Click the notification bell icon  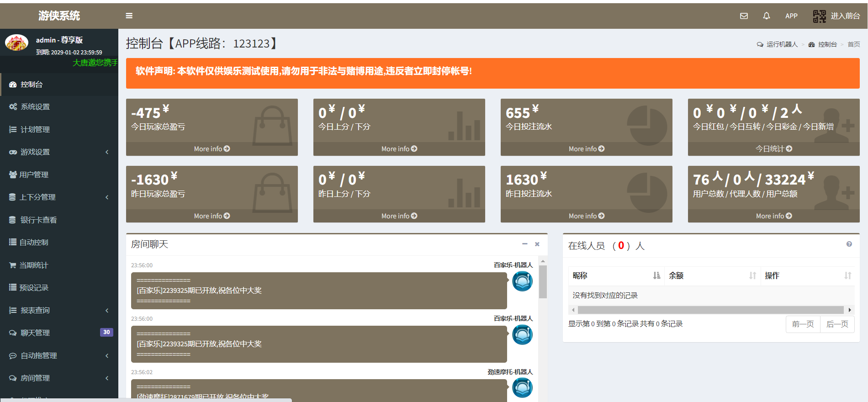[767, 16]
